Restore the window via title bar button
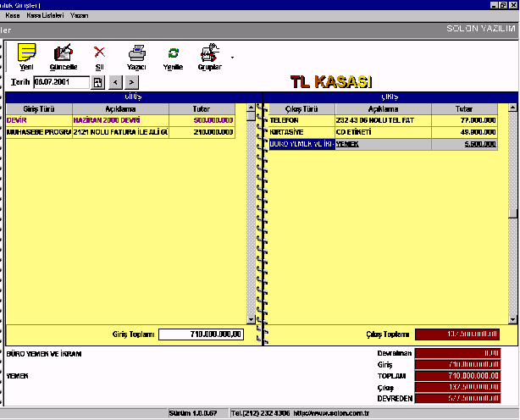 click(503, 5)
